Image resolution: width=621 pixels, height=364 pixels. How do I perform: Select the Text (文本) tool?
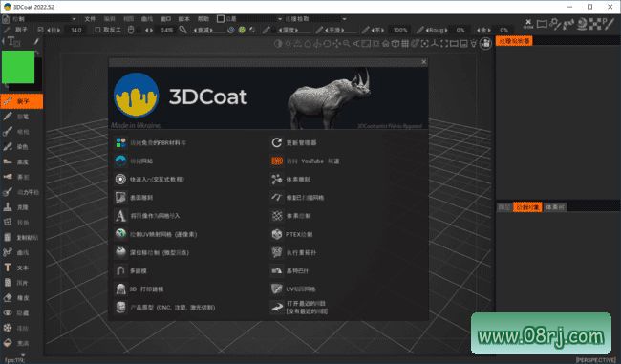coord(21,268)
